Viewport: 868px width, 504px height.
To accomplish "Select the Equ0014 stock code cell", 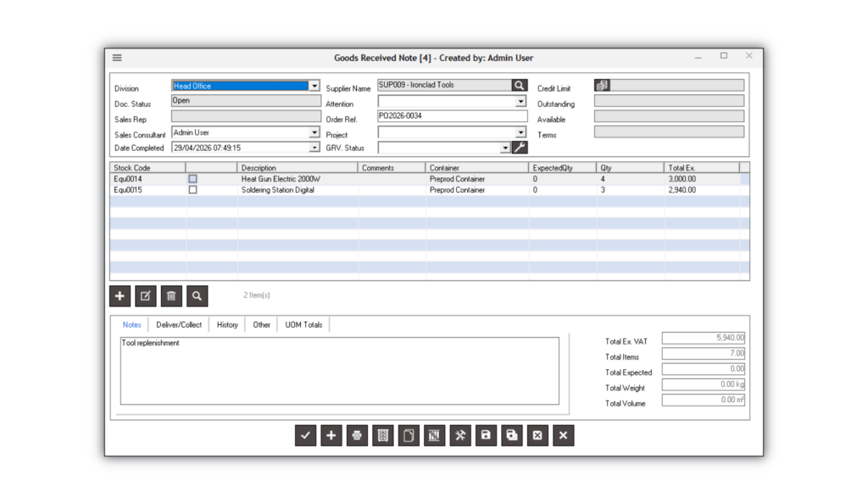I will (x=147, y=179).
